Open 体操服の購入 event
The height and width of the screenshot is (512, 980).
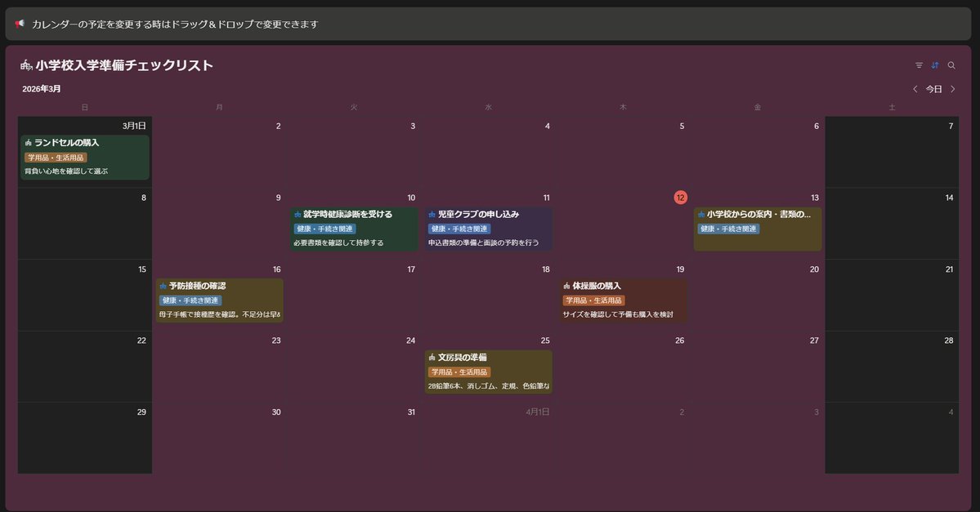click(x=623, y=301)
